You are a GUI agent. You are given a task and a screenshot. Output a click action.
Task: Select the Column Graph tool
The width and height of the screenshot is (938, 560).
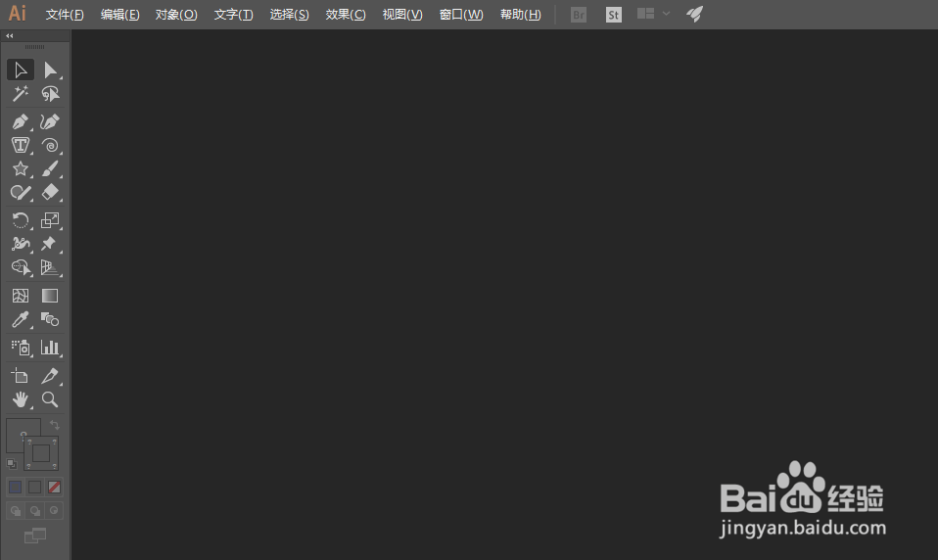[50, 348]
